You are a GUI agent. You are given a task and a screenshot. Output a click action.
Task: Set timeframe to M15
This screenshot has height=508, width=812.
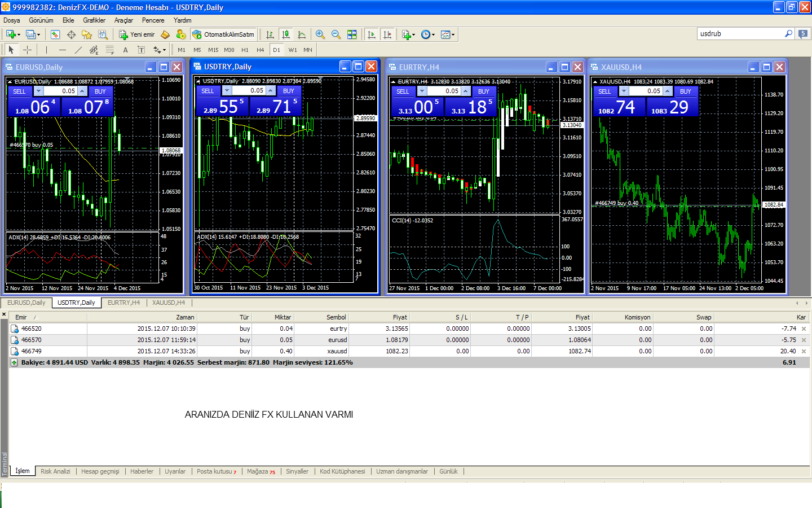pos(213,50)
